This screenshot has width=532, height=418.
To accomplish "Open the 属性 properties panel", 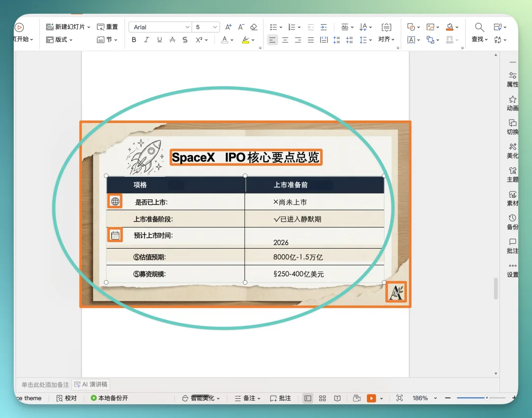I will click(x=512, y=80).
